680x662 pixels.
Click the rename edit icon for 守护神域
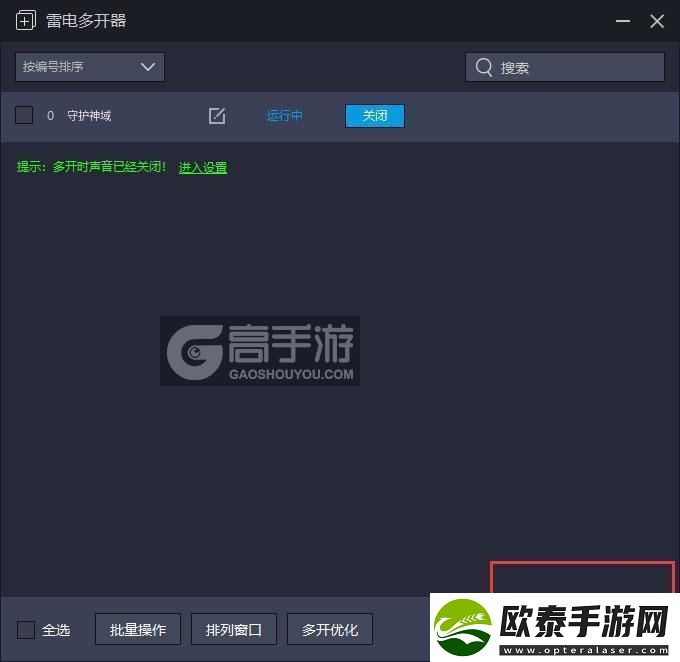tap(217, 116)
